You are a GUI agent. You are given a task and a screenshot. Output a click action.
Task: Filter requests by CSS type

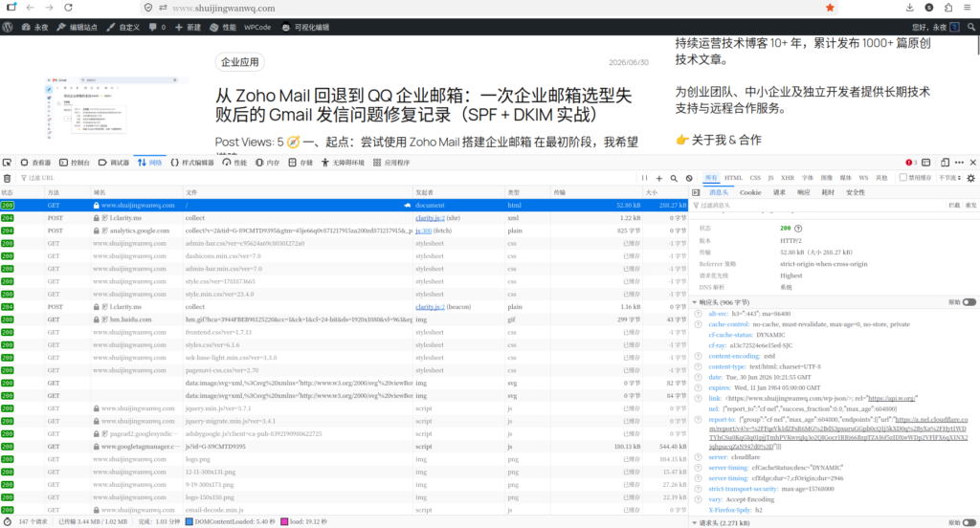pos(755,178)
